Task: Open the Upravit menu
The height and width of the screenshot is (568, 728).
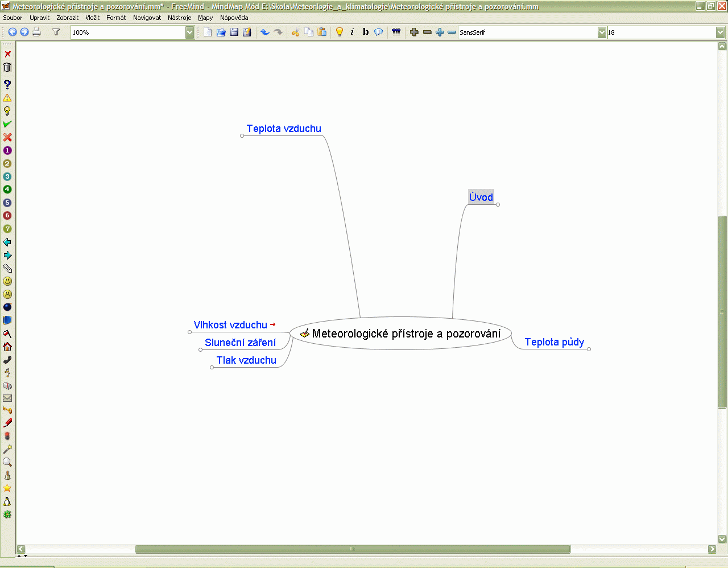Action: pyautogui.click(x=40, y=18)
